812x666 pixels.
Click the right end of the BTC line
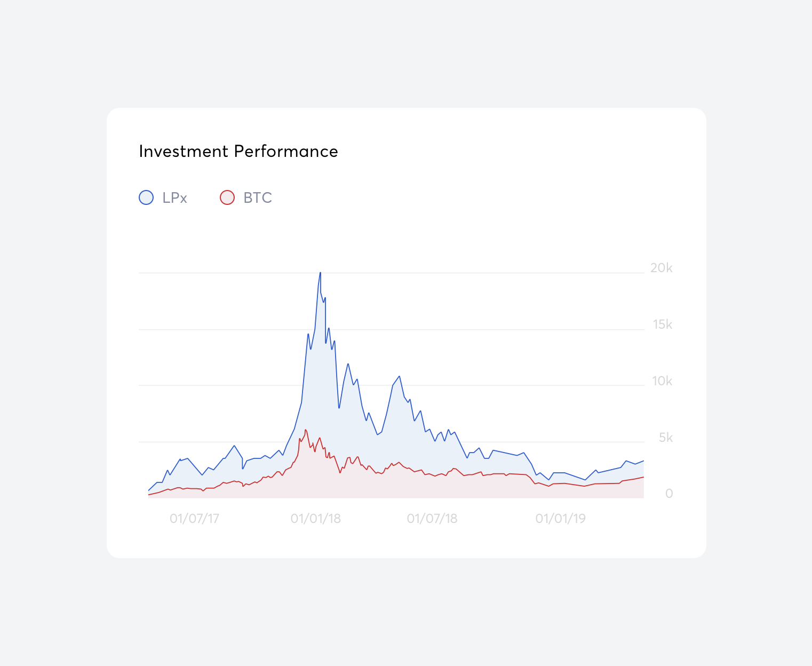coord(643,477)
